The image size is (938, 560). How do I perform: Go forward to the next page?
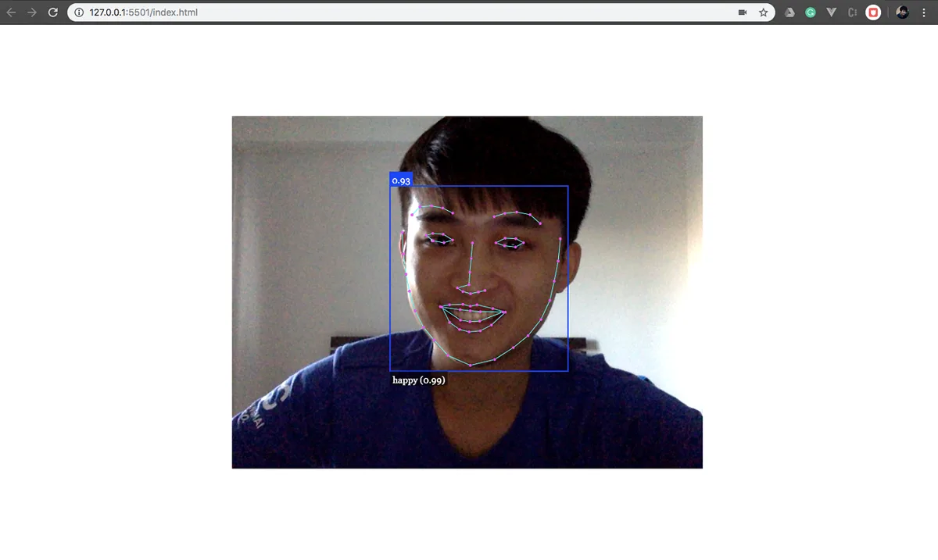[32, 12]
